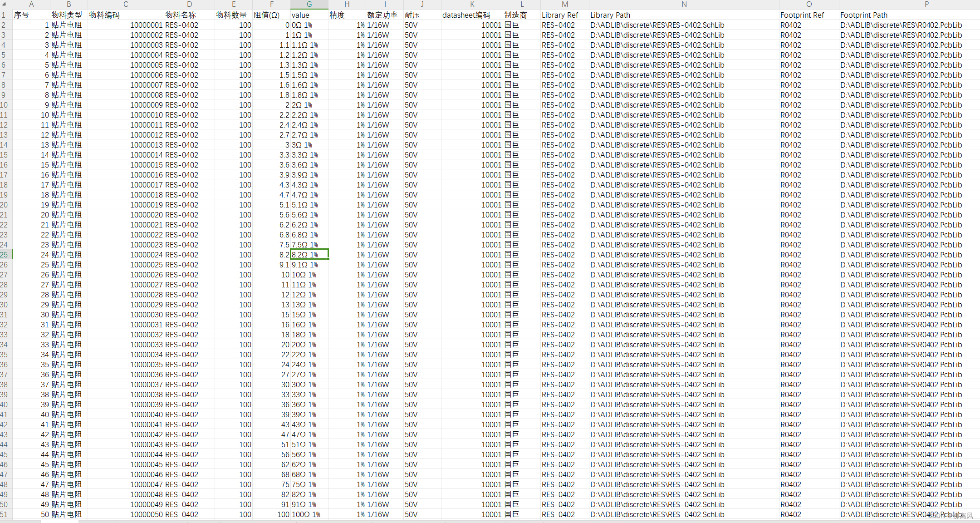Viewport: 980px width, 523px height.
Task: Click cell containing 100Ω 1%
Action: (x=306, y=514)
